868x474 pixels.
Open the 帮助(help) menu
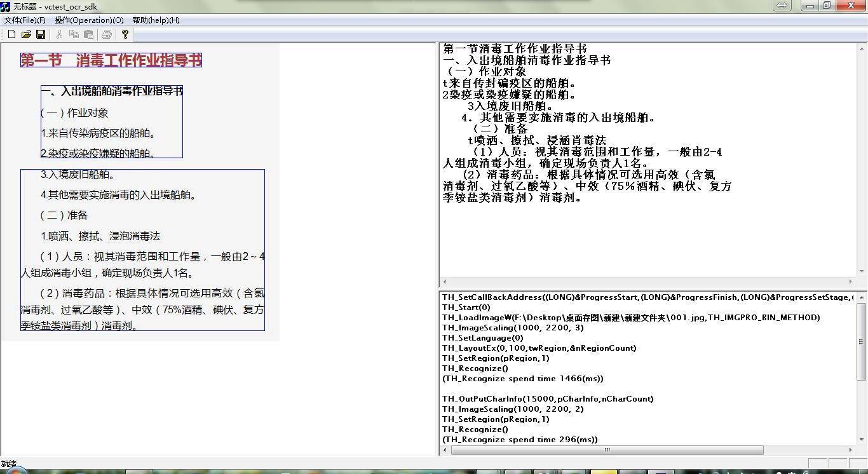[x=156, y=20]
